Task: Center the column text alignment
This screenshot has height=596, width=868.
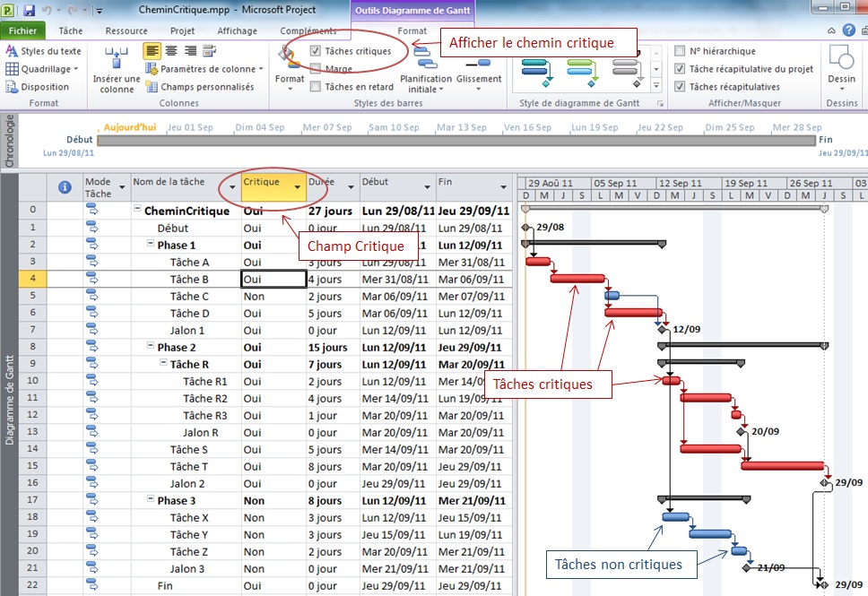Action: click(x=171, y=51)
